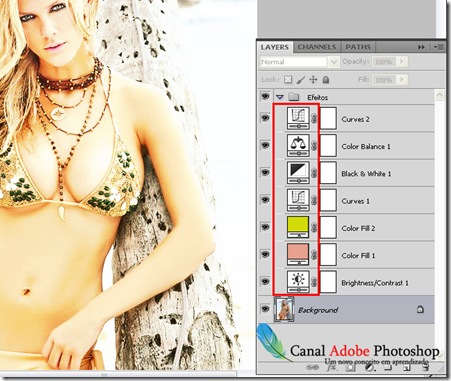Screen dimensions: 451x381
Task: Click the lock all padlock icon
Action: tap(326, 80)
